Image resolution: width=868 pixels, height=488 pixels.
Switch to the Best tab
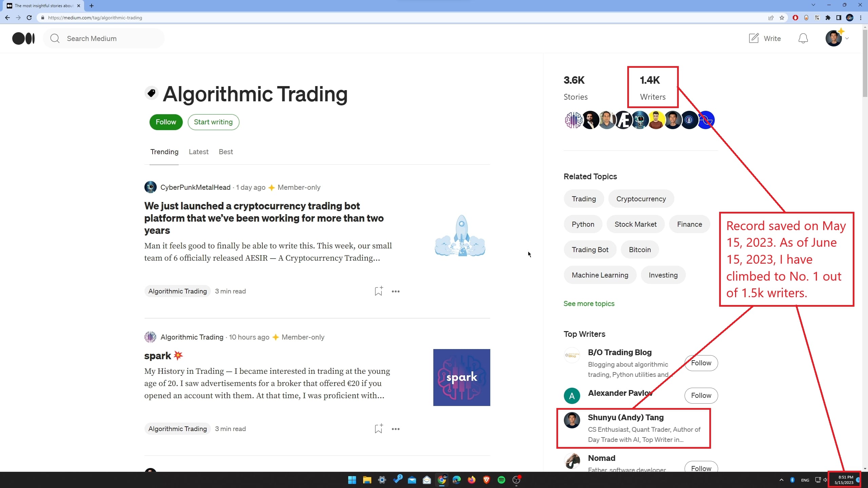tap(225, 152)
